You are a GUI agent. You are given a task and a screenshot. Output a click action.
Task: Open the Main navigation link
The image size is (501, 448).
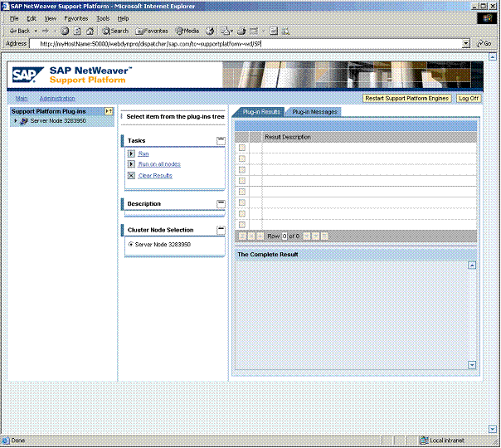(x=22, y=99)
